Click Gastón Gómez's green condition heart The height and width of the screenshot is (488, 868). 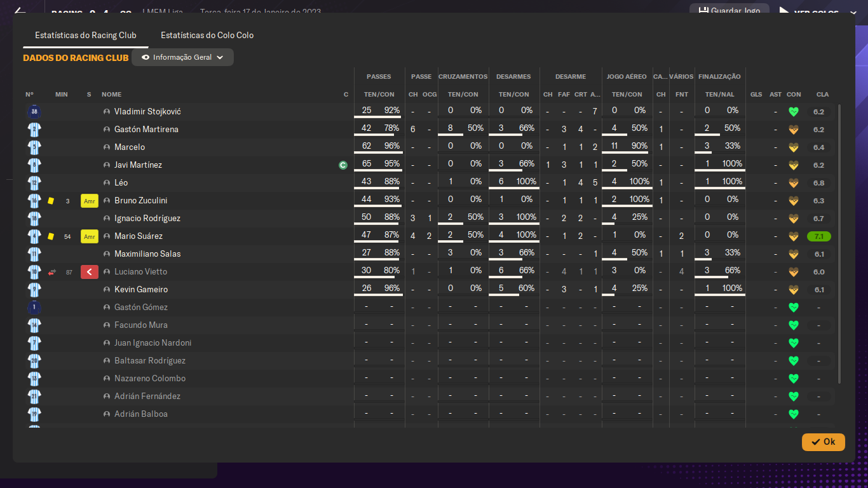pyautogui.click(x=793, y=308)
